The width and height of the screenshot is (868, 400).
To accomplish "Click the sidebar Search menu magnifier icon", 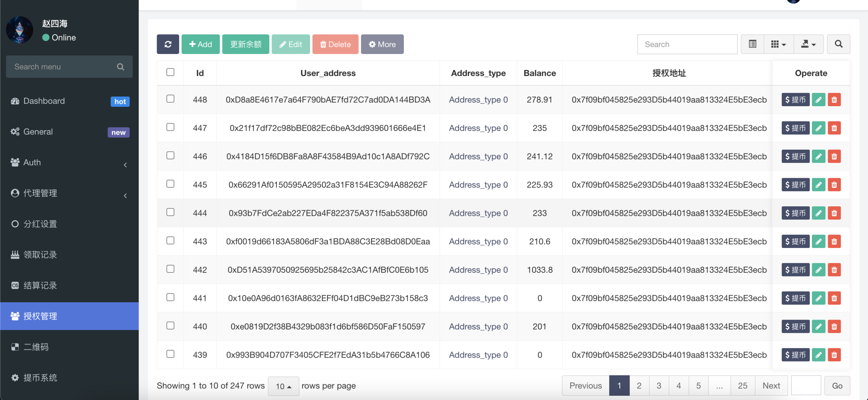I will 120,67.
